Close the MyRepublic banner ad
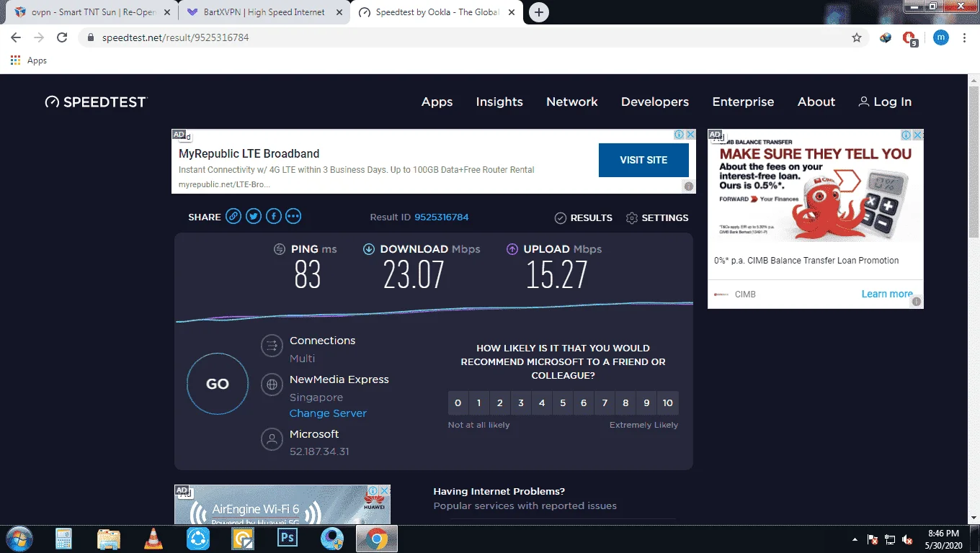 click(690, 135)
